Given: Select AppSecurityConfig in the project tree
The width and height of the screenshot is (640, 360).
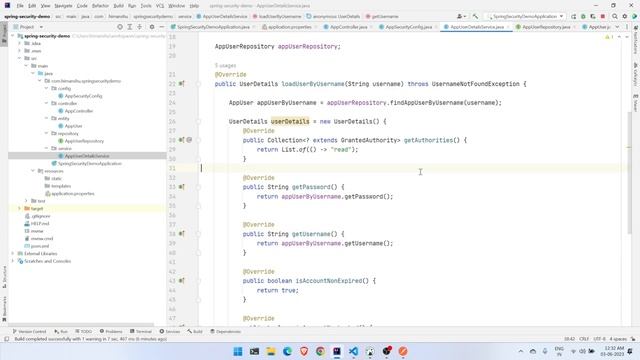Looking at the screenshot, I should pos(83,96).
